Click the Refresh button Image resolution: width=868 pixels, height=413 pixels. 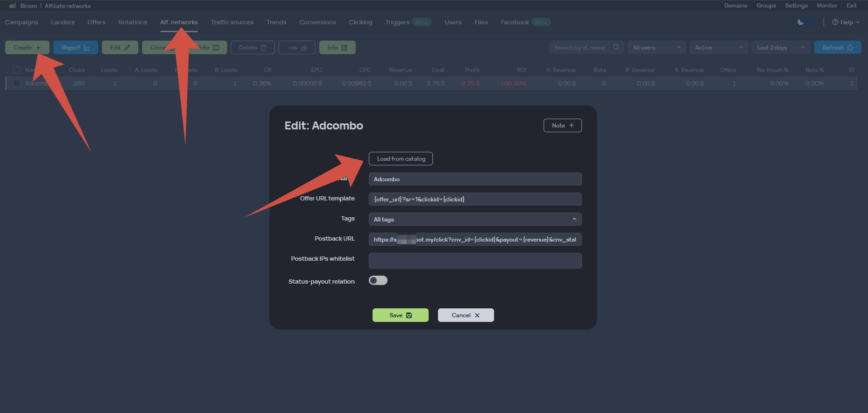click(x=838, y=47)
